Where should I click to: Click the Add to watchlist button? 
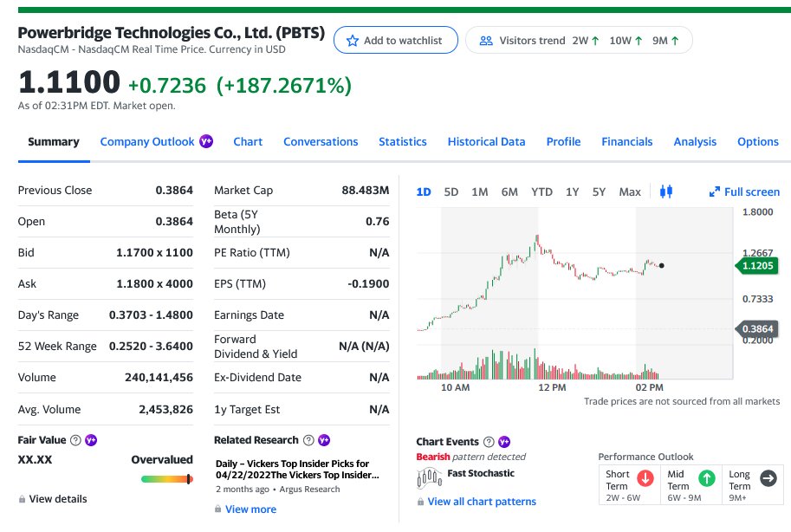396,41
